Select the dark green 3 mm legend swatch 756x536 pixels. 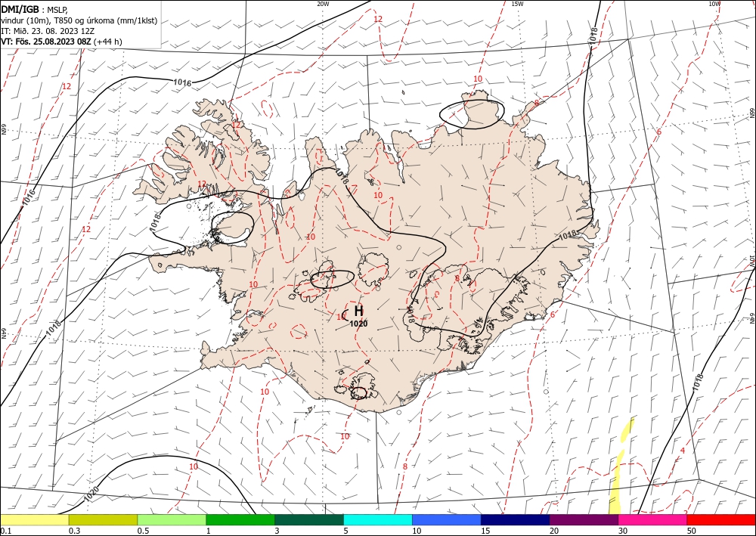pos(309,519)
